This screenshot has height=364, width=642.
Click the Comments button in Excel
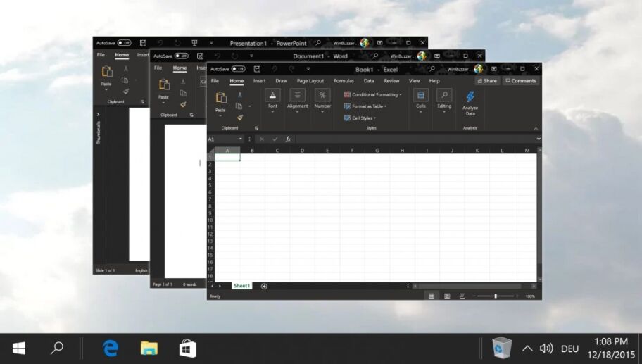(521, 81)
